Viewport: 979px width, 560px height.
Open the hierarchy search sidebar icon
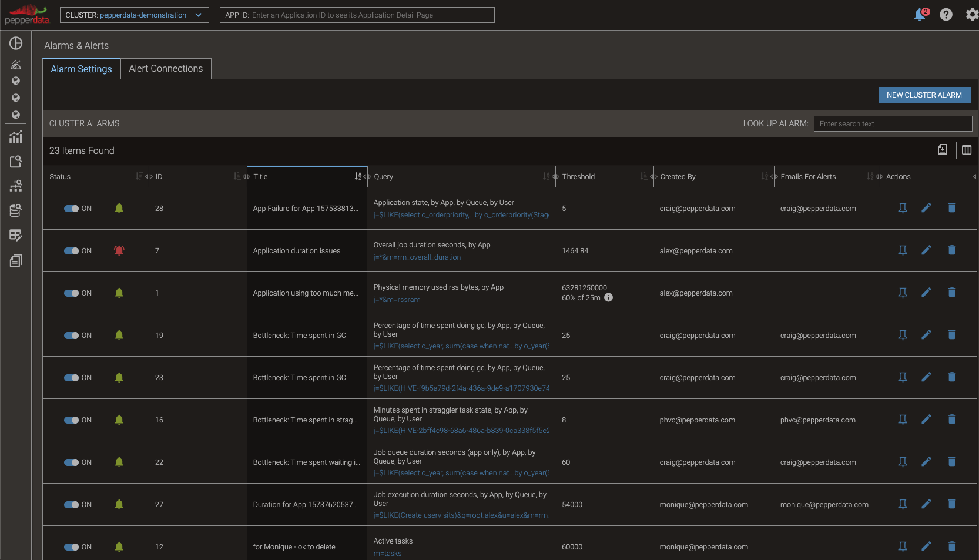16,186
